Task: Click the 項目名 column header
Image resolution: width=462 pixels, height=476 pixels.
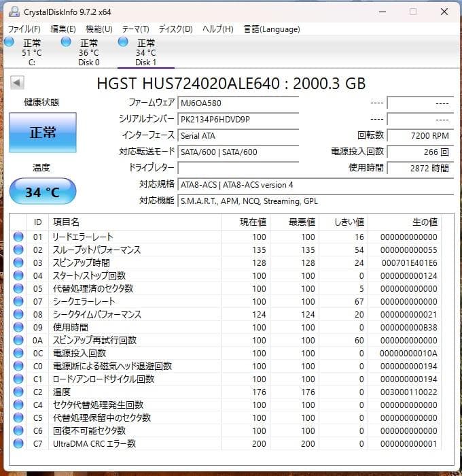Action: [135, 222]
